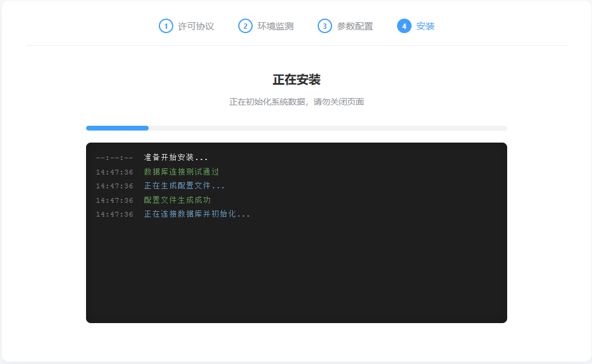Click the step 2 number circle
This screenshot has height=364, width=592.
coord(245,26)
